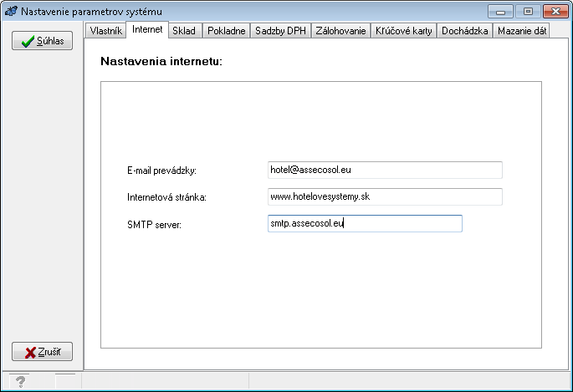Click the "Nastavenia internetu:" heading
573x392 pixels.
(161, 61)
